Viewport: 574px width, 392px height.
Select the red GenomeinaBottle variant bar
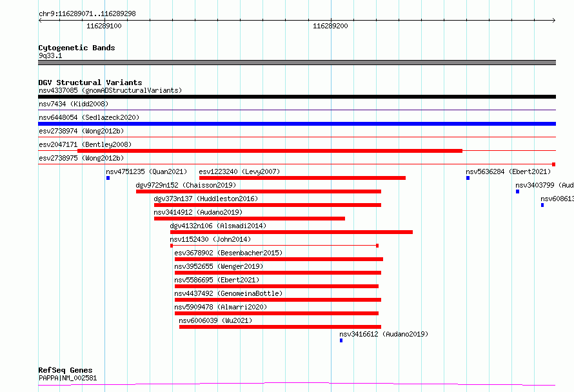pyautogui.click(x=278, y=300)
